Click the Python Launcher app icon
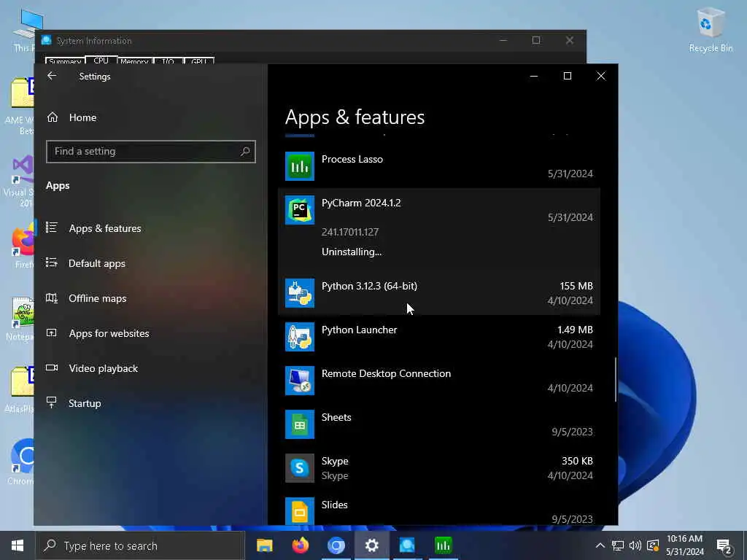The height and width of the screenshot is (560, 747). (x=300, y=337)
